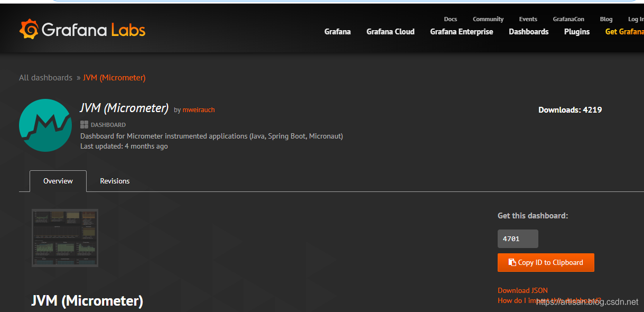Click the Downloads: 4219 text

click(x=570, y=110)
